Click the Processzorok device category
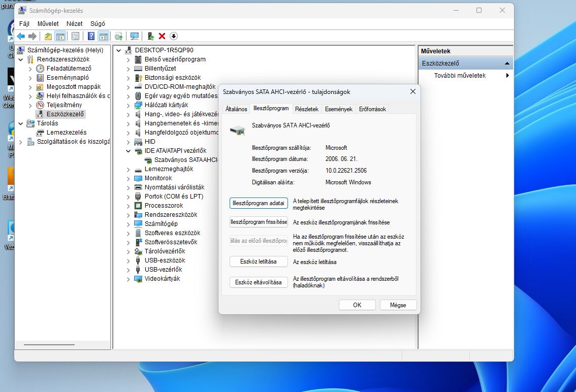Viewport: 576px width, 392px height. click(x=164, y=205)
